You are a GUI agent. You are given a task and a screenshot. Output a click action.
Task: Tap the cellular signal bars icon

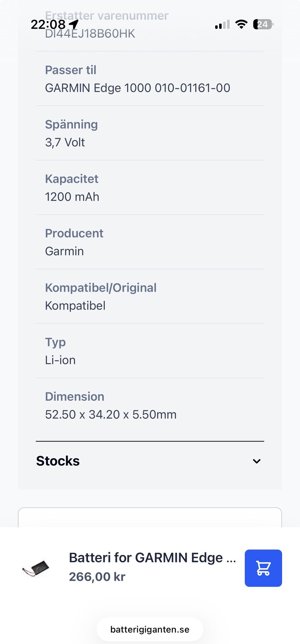point(222,25)
